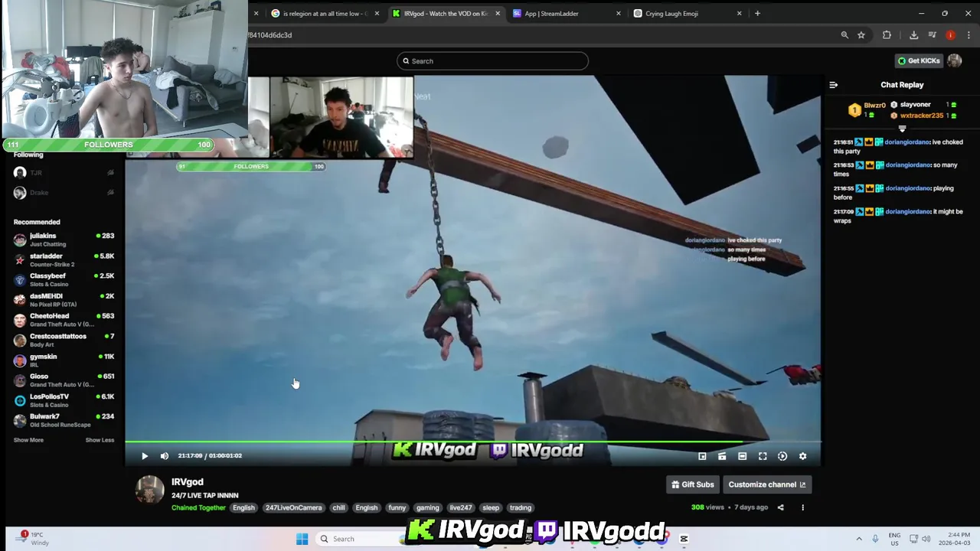Click the green video progress bar
Image resolution: width=980 pixels, height=551 pixels.
pos(472,442)
